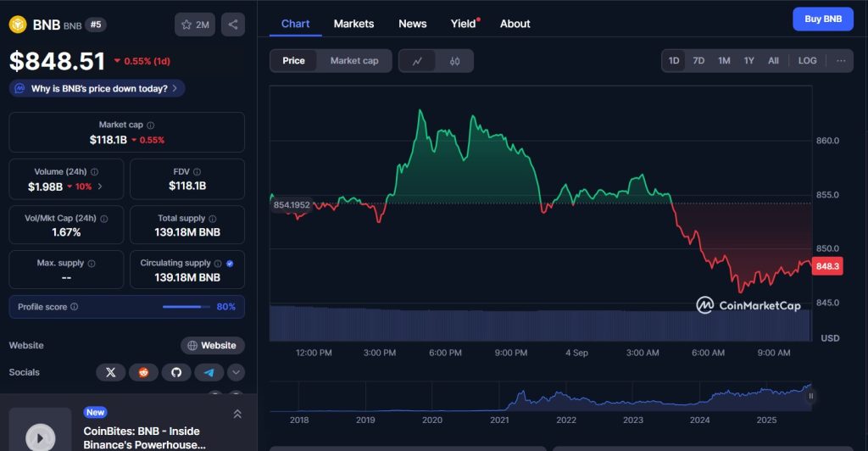Open the GitHub social link

pyautogui.click(x=176, y=372)
